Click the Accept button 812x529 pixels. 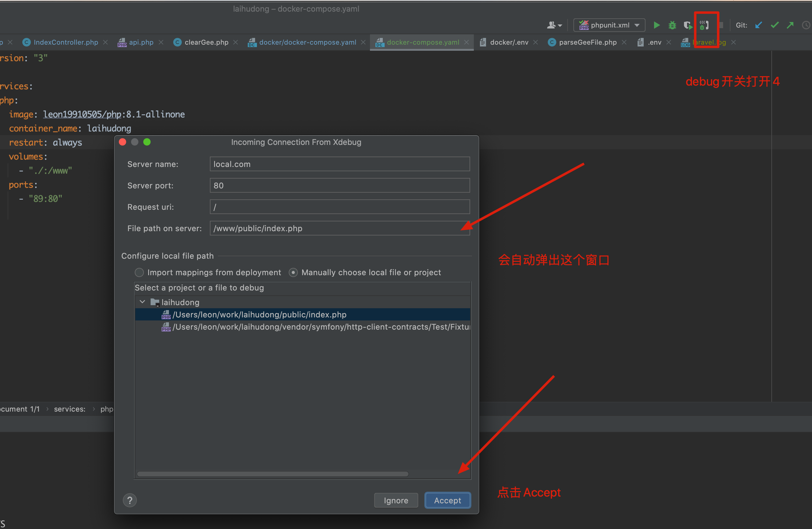coord(448,500)
